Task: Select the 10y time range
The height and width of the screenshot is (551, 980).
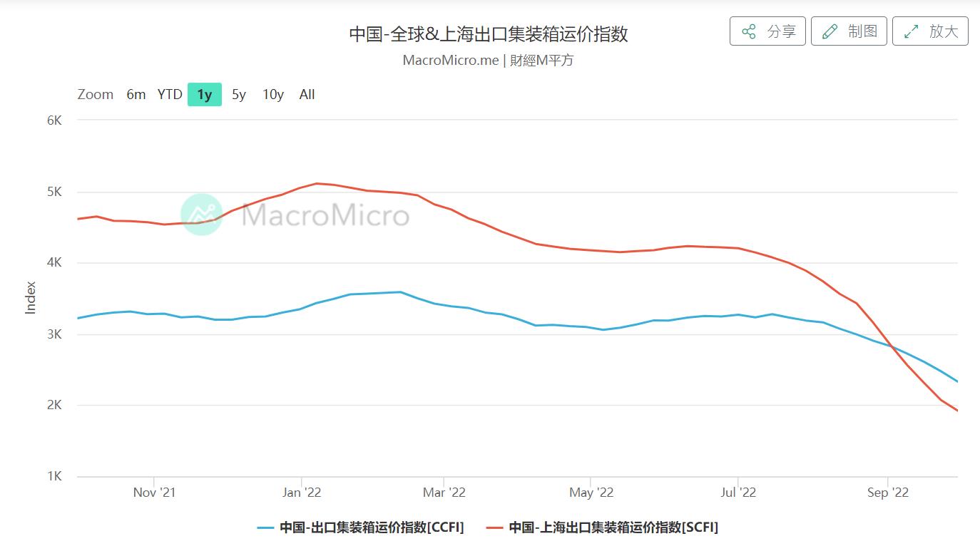Action: pos(272,94)
